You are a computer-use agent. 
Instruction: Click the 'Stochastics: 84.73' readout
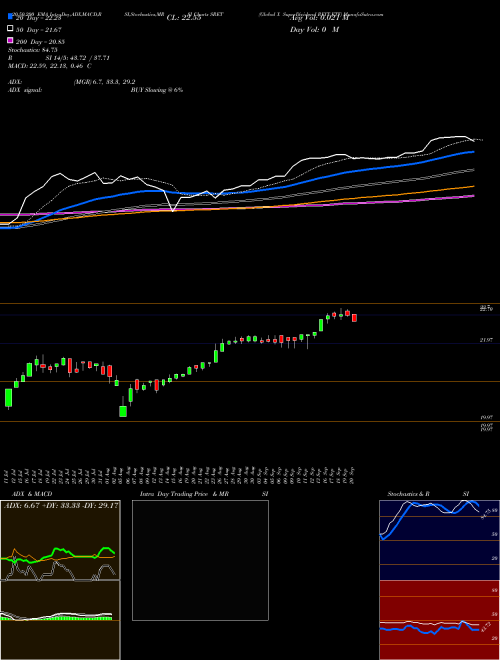[x=32, y=50]
